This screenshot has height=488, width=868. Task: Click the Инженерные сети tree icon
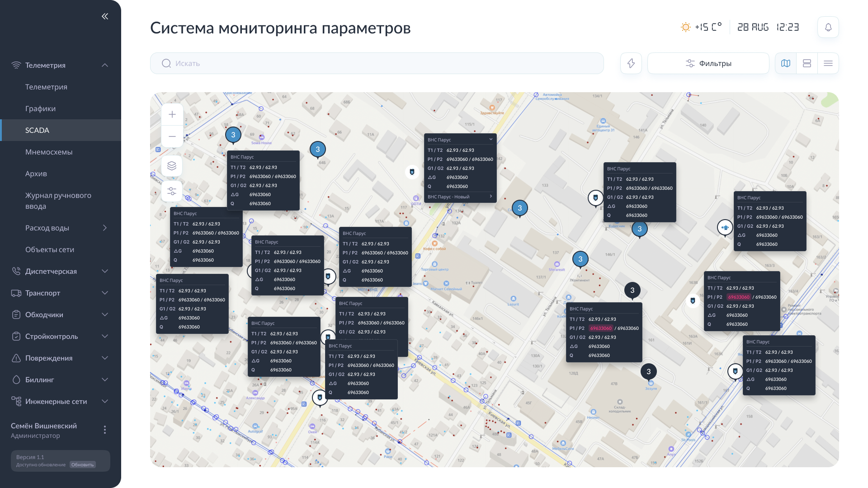(x=16, y=401)
